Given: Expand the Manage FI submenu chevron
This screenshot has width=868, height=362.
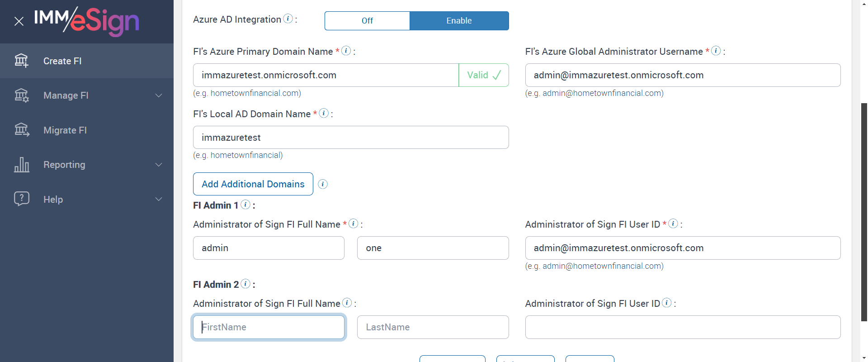Looking at the screenshot, I should pos(159,95).
